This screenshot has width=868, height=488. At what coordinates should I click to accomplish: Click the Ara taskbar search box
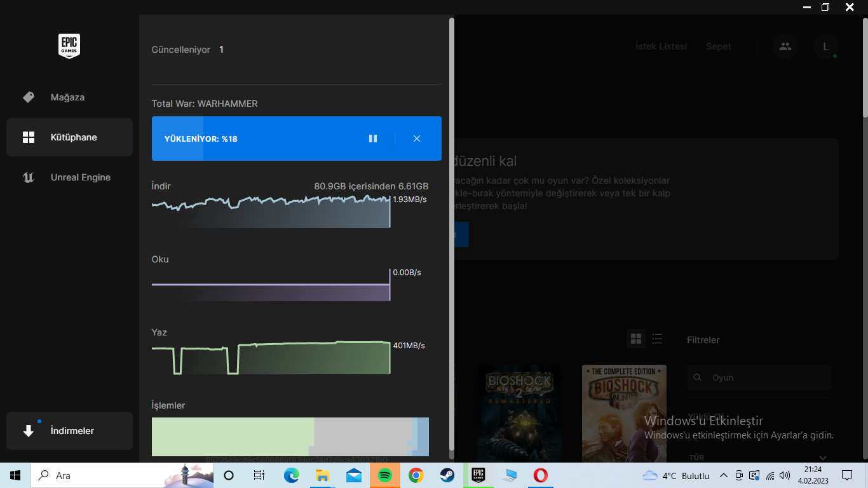[122, 475]
